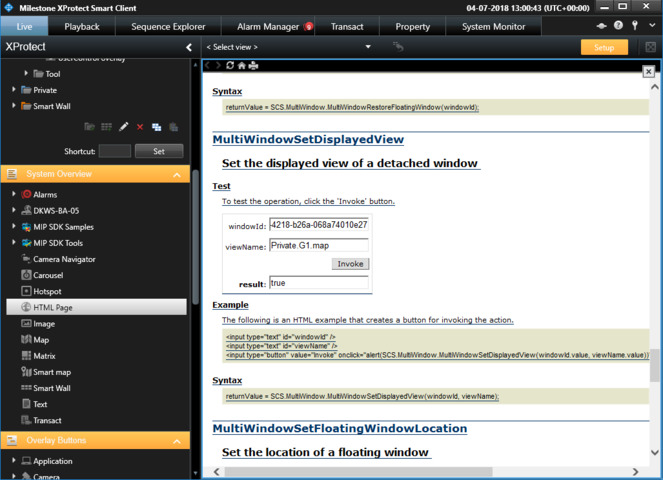Expand the MIP SDK Samples tree node
The image size is (663, 480).
coord(15,226)
